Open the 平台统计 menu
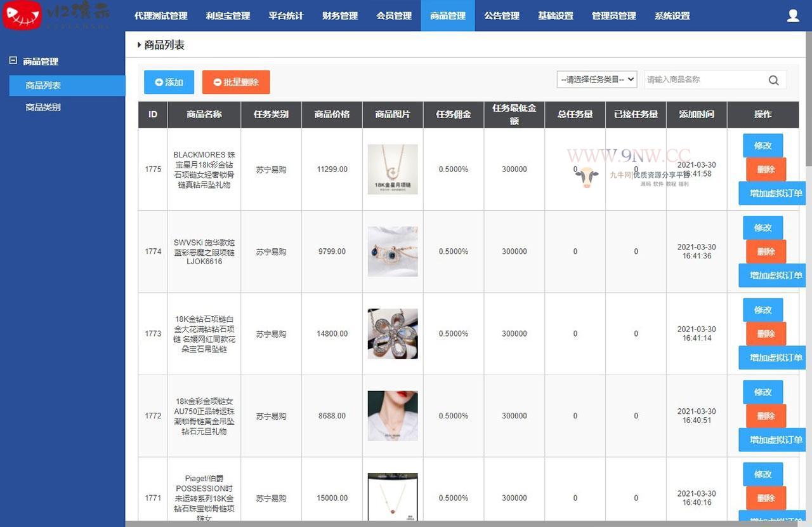812x527 pixels. point(286,16)
